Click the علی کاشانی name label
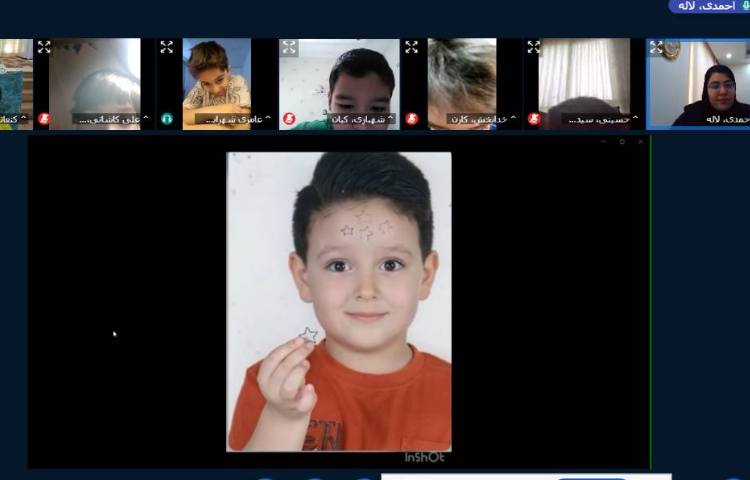Screen dimensions: 750x480 pyautogui.click(x=109, y=119)
